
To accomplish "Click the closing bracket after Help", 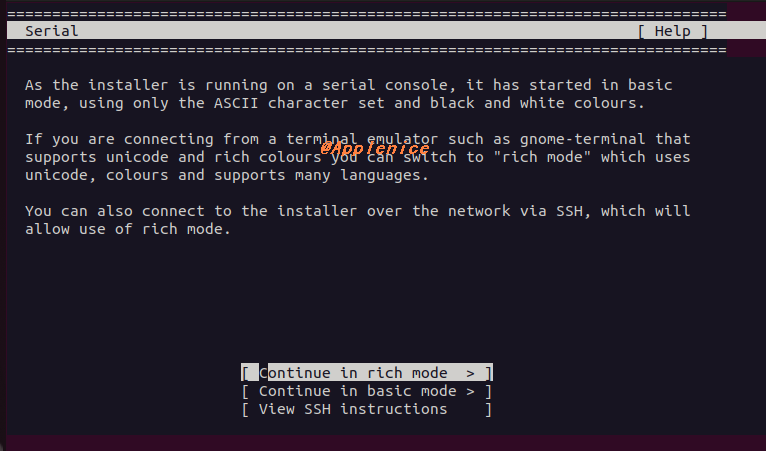I will 704,31.
